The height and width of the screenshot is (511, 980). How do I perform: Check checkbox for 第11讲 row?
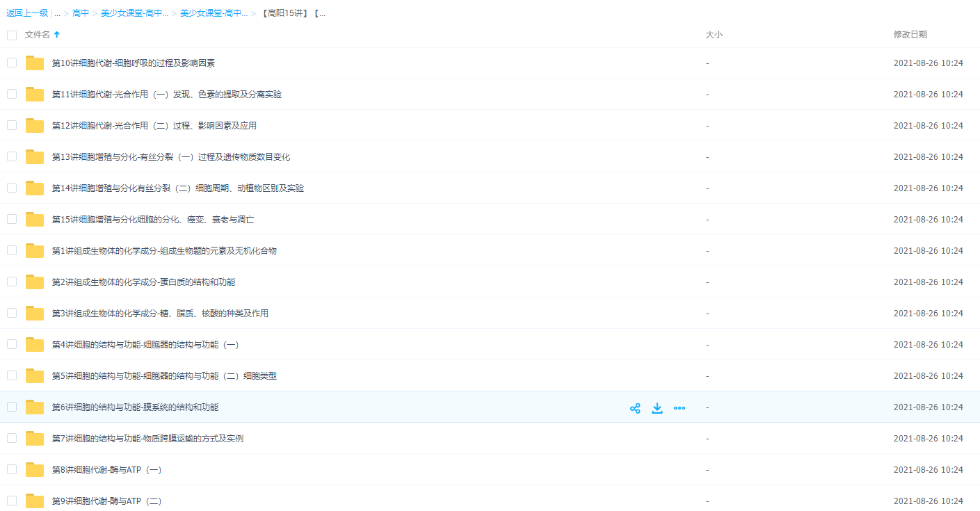[x=11, y=94]
